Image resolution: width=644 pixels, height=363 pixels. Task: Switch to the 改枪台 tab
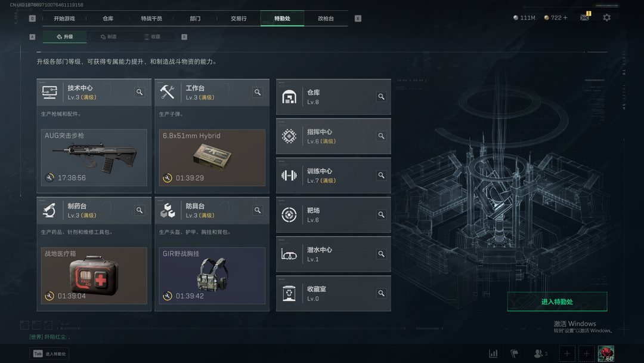(326, 19)
